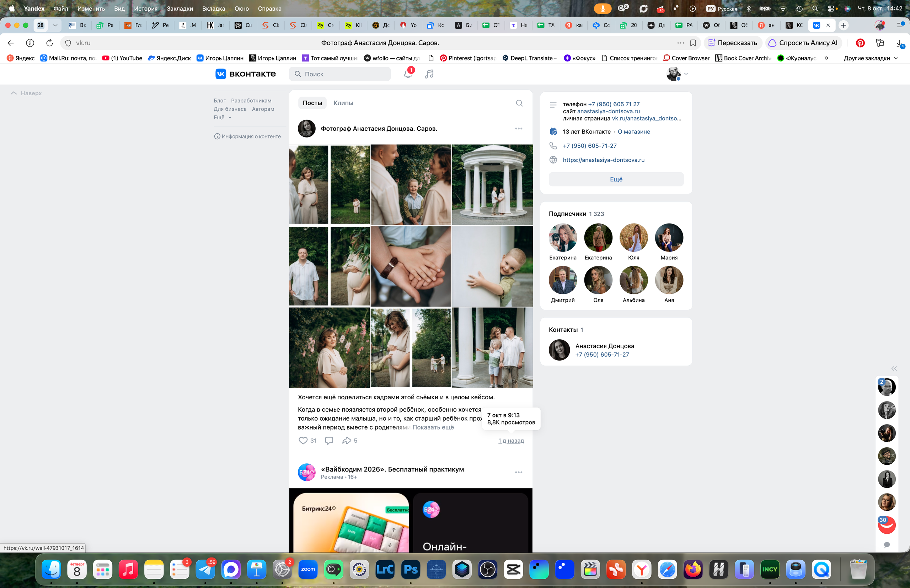
Task: Open the tab list dropdown next to 28
Action: click(x=55, y=25)
